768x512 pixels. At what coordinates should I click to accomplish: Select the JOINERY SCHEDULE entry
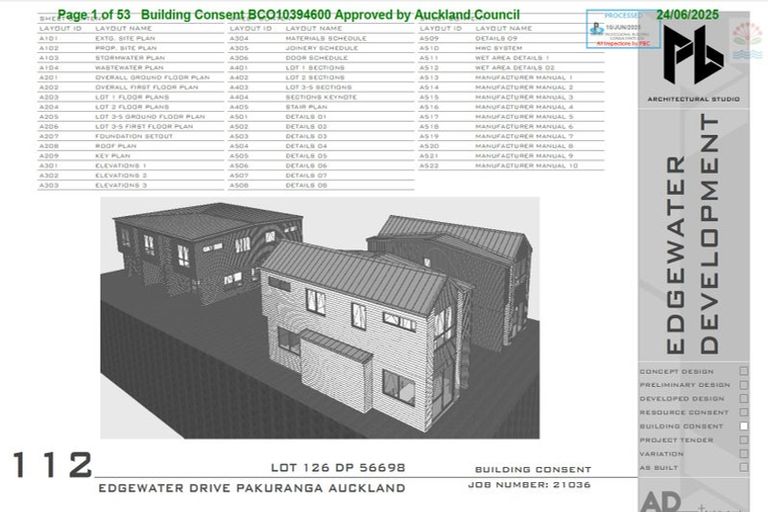point(321,48)
